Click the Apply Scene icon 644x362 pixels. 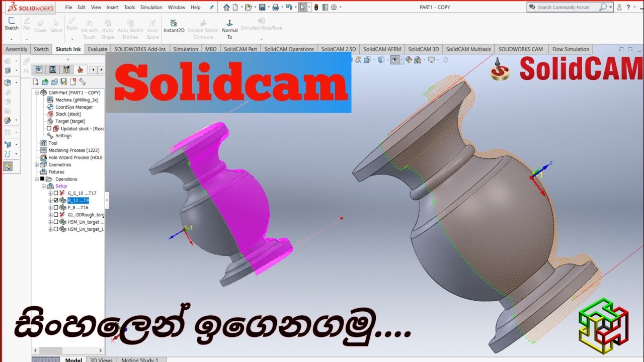(x=418, y=60)
